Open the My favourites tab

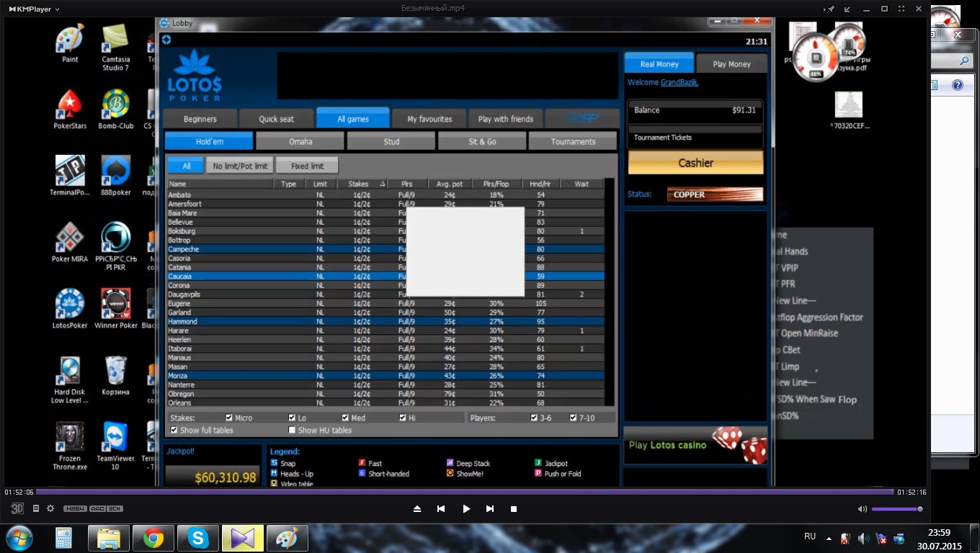[x=429, y=119]
